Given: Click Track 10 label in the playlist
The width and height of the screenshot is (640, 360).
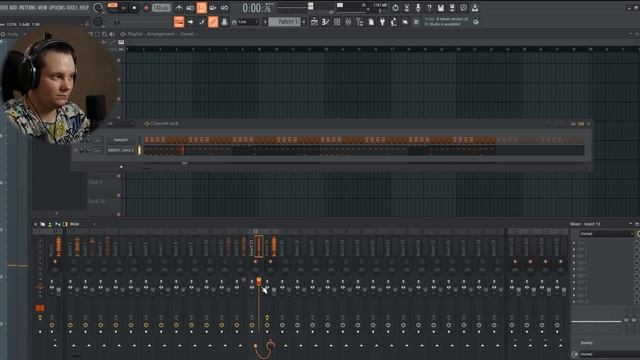Looking at the screenshot, I should [96, 202].
